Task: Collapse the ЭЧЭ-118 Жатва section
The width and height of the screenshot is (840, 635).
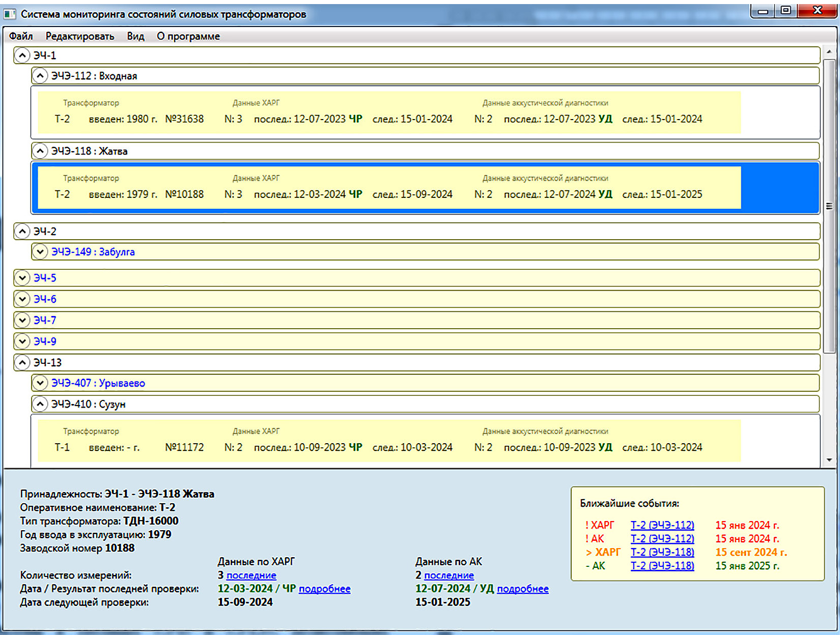Action: (40, 151)
